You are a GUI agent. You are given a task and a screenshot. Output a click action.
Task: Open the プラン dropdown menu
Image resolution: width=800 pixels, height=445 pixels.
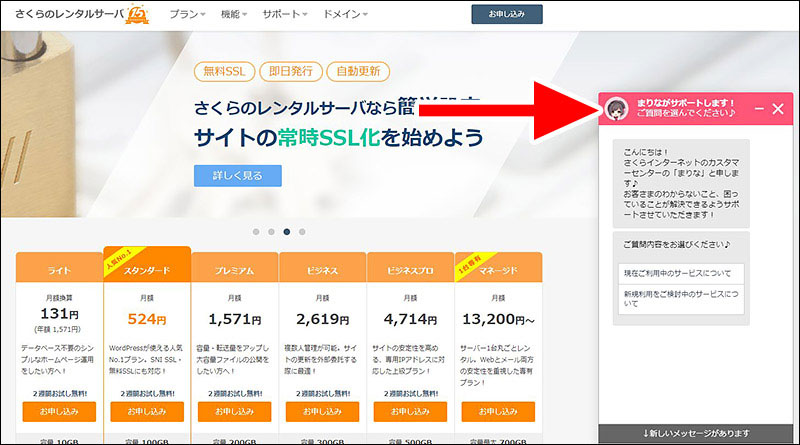188,15
